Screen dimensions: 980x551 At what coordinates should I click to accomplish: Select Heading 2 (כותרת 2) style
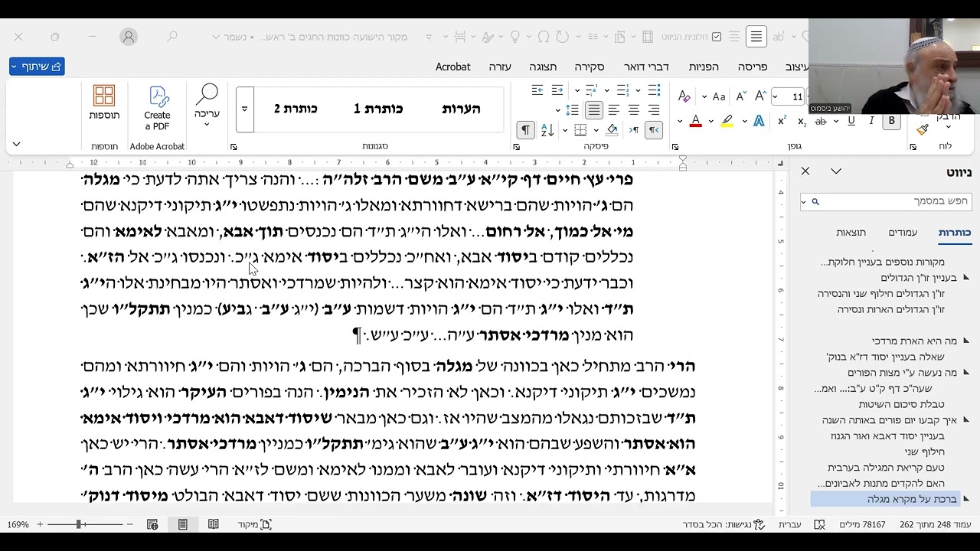click(296, 109)
